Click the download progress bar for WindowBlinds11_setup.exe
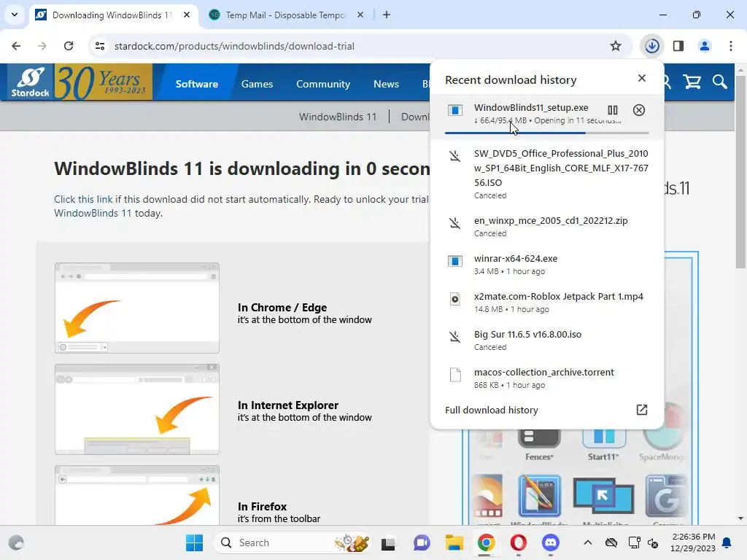 pyautogui.click(x=547, y=133)
